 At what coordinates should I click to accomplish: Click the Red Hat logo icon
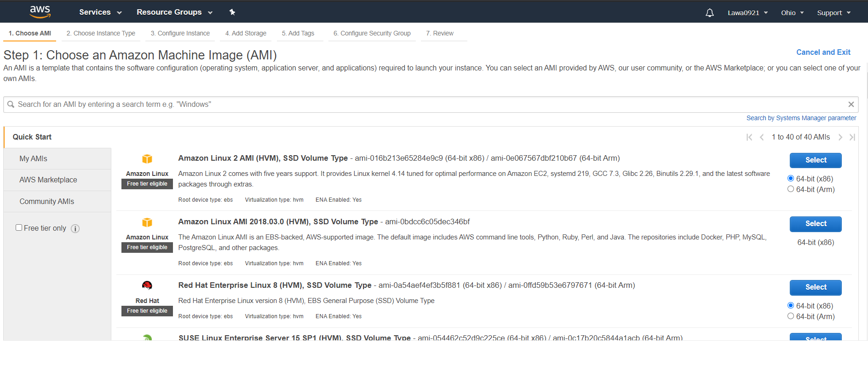coord(147,286)
